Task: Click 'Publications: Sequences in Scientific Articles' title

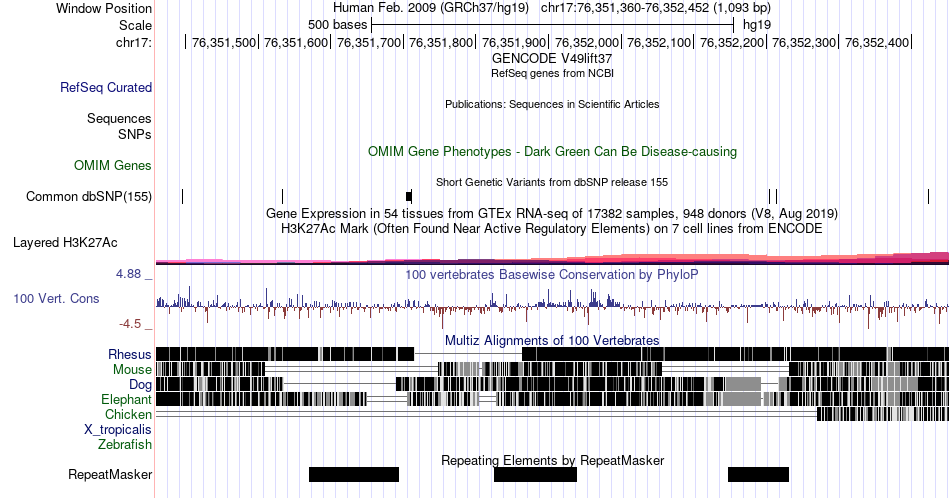Action: (x=552, y=104)
